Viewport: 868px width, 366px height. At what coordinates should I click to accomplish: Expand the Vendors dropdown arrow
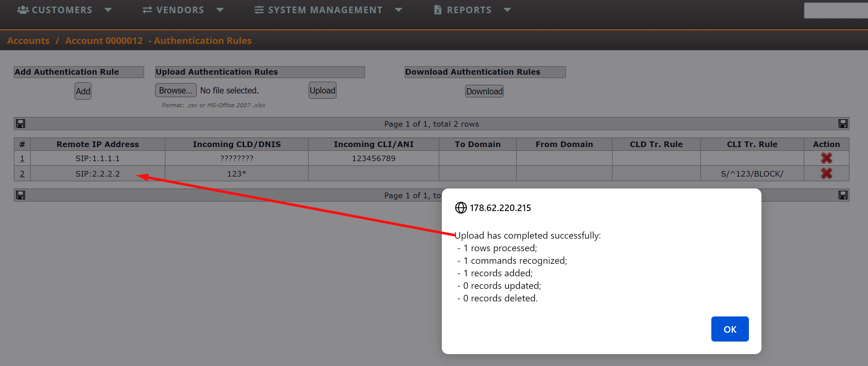(x=220, y=10)
